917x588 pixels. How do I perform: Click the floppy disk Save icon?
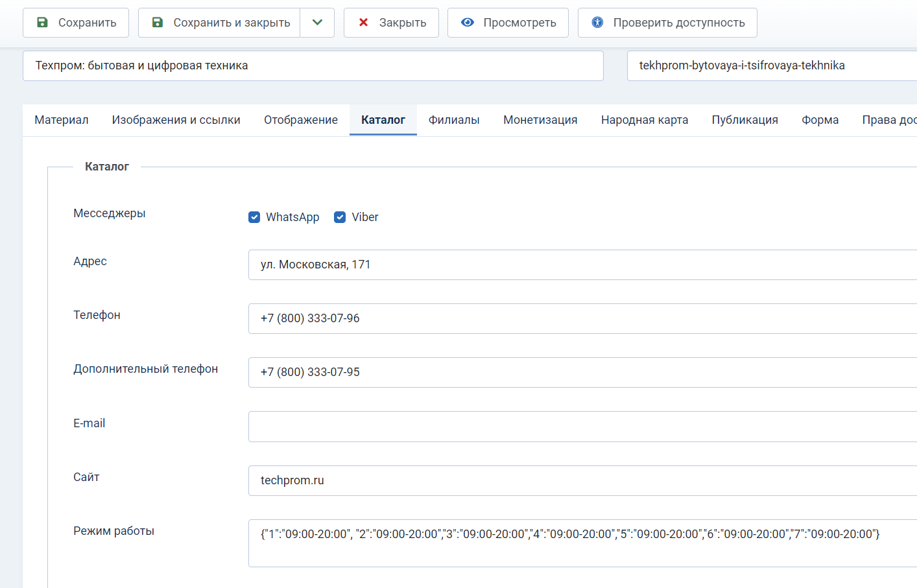click(42, 23)
